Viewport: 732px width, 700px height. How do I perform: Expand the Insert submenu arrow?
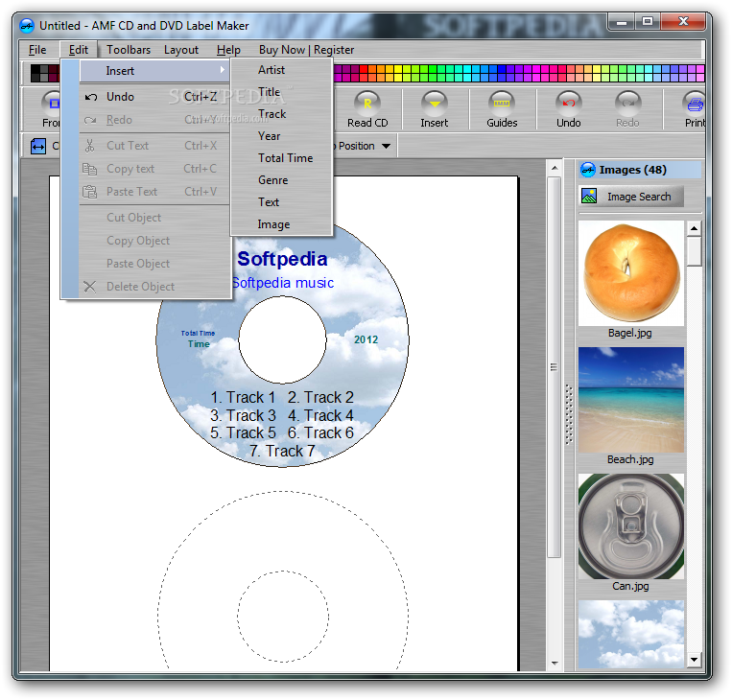(223, 70)
